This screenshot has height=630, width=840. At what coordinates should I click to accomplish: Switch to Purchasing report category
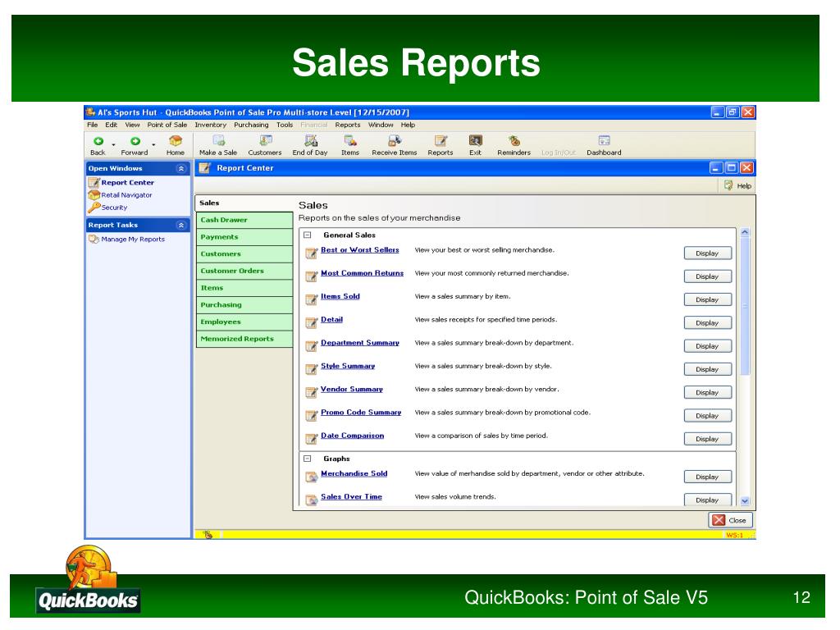coord(244,305)
